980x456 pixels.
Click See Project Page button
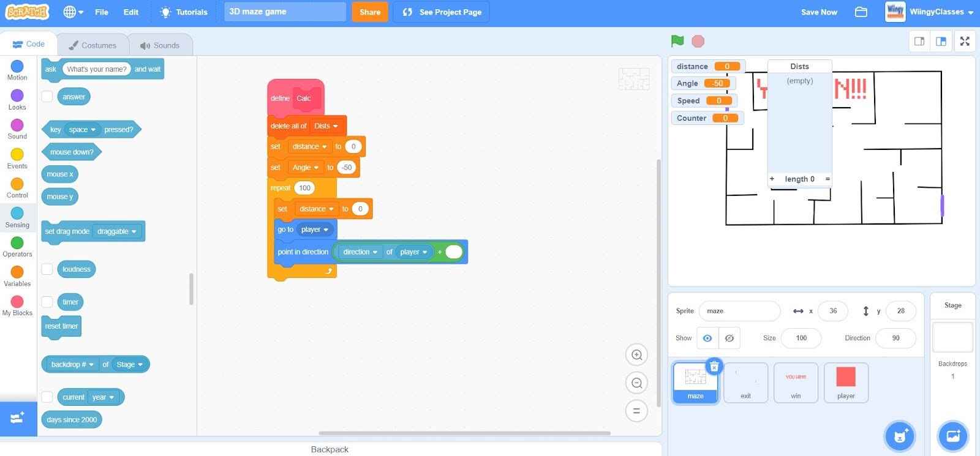click(x=442, y=12)
